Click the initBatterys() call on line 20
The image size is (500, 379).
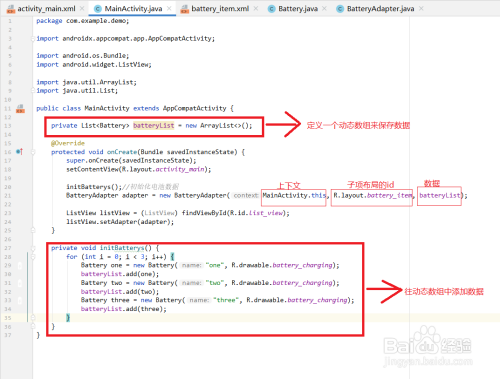point(94,187)
